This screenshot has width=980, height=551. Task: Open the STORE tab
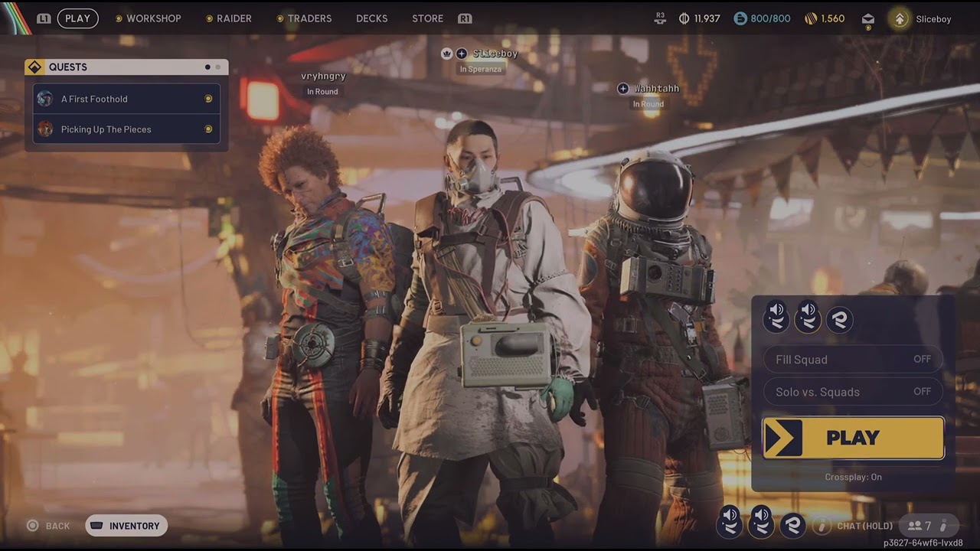[428, 18]
